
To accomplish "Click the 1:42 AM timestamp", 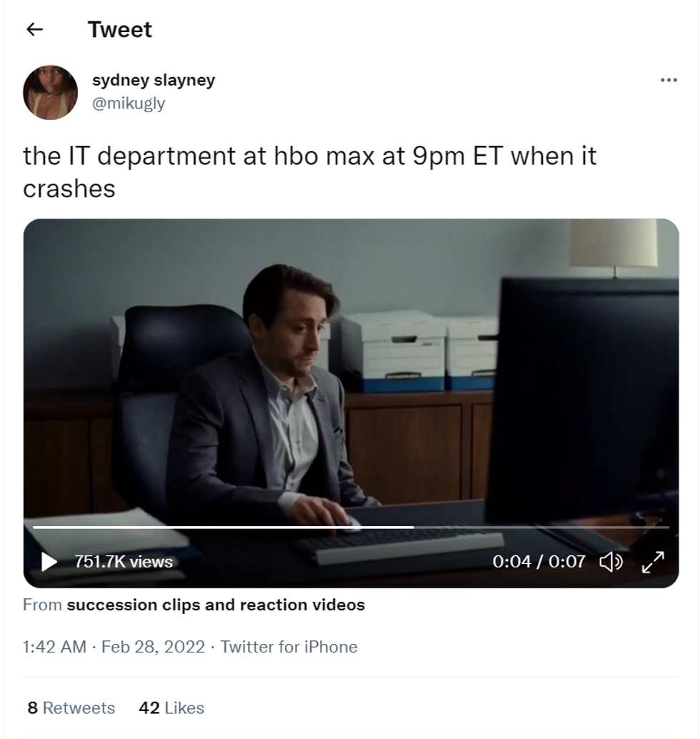I will click(55, 647).
